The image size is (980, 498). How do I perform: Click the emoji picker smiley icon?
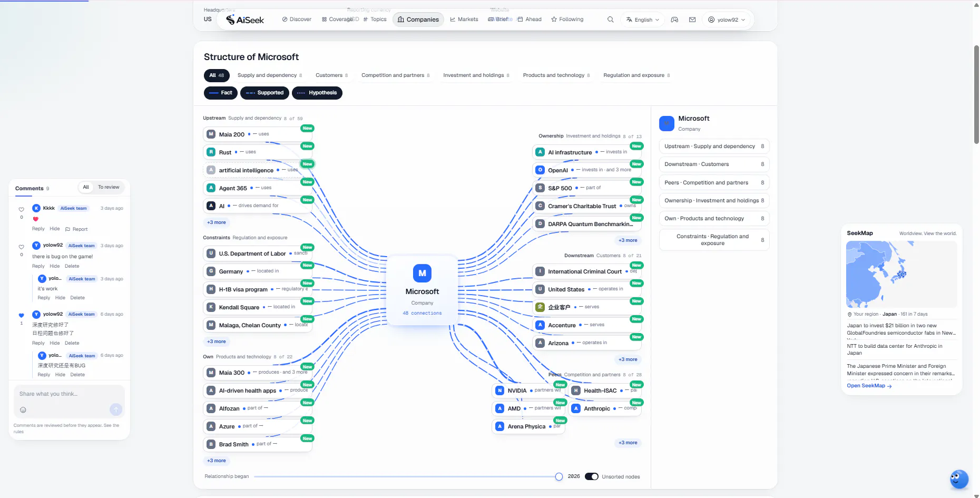23,409
